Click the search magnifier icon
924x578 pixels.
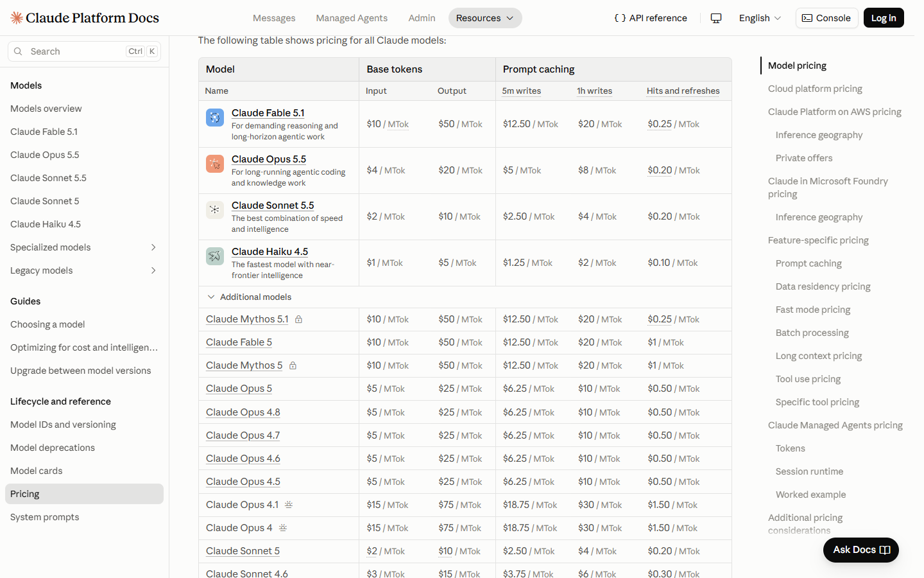(18, 51)
